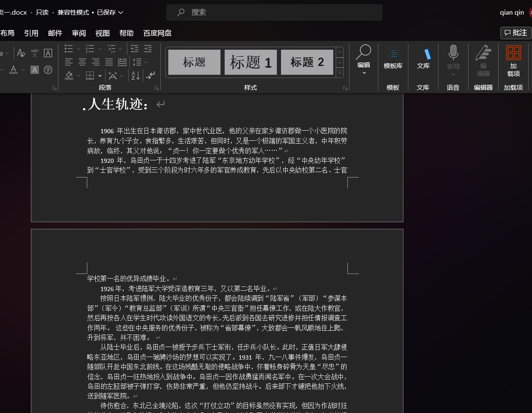Click the qian qin account name
Viewport: 532px width, 413px height.
coord(512,13)
